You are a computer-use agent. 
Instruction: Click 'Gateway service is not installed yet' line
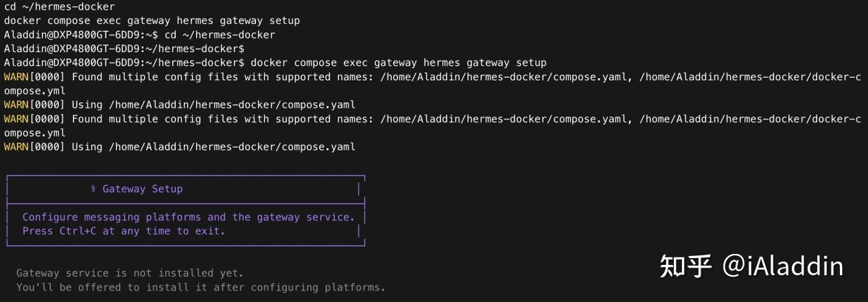[x=130, y=273]
